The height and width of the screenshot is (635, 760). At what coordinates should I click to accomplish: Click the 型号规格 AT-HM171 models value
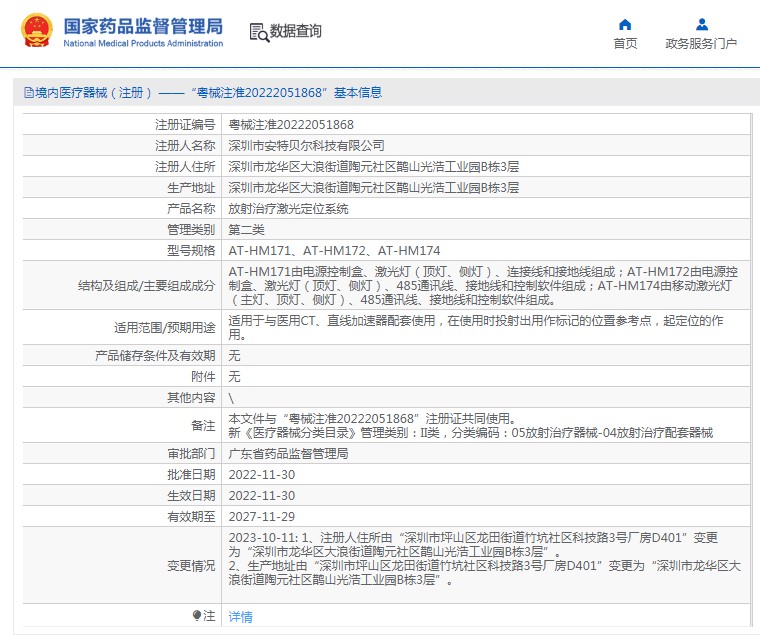pos(334,251)
